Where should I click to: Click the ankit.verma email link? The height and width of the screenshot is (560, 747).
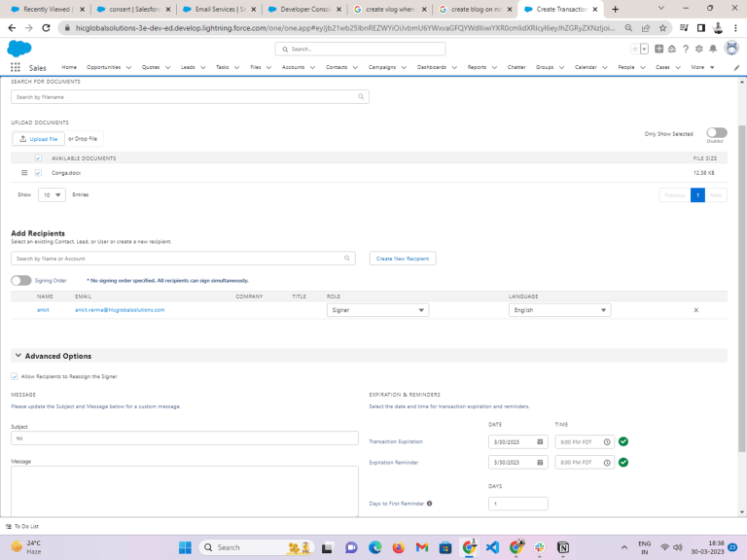coord(120,310)
